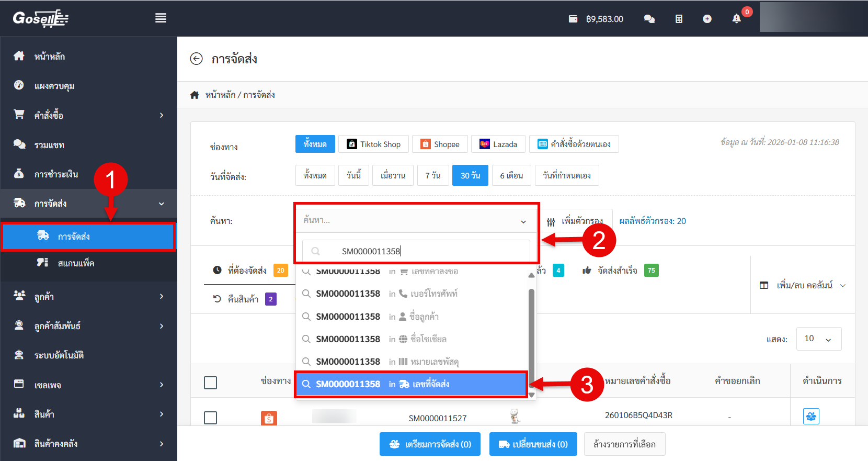
Task: Click the chat bubbles icon in header
Action: click(649, 19)
